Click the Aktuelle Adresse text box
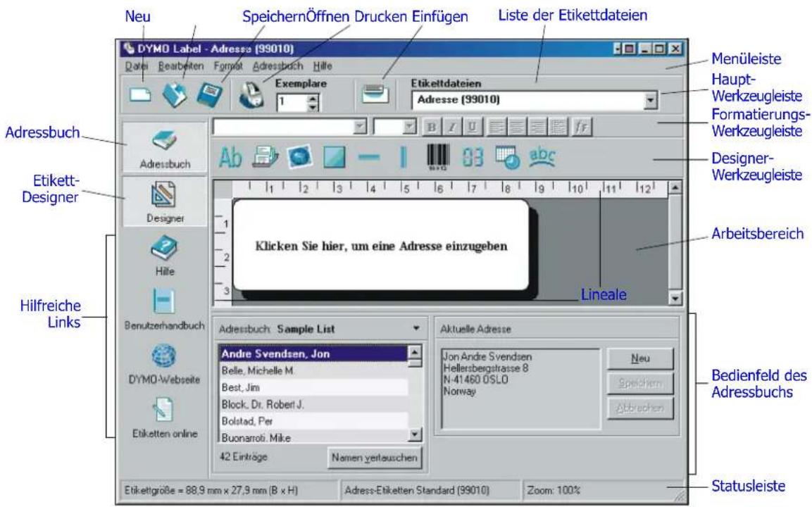 [x=520, y=389]
